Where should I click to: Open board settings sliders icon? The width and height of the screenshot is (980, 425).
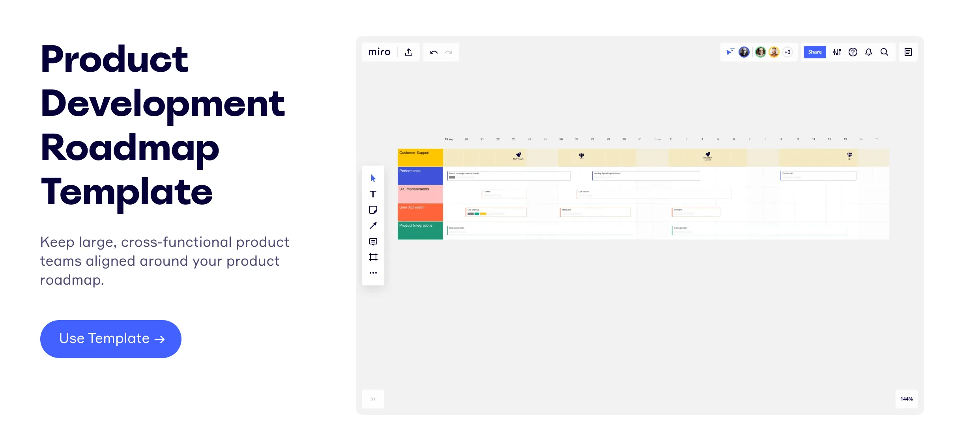tap(837, 52)
